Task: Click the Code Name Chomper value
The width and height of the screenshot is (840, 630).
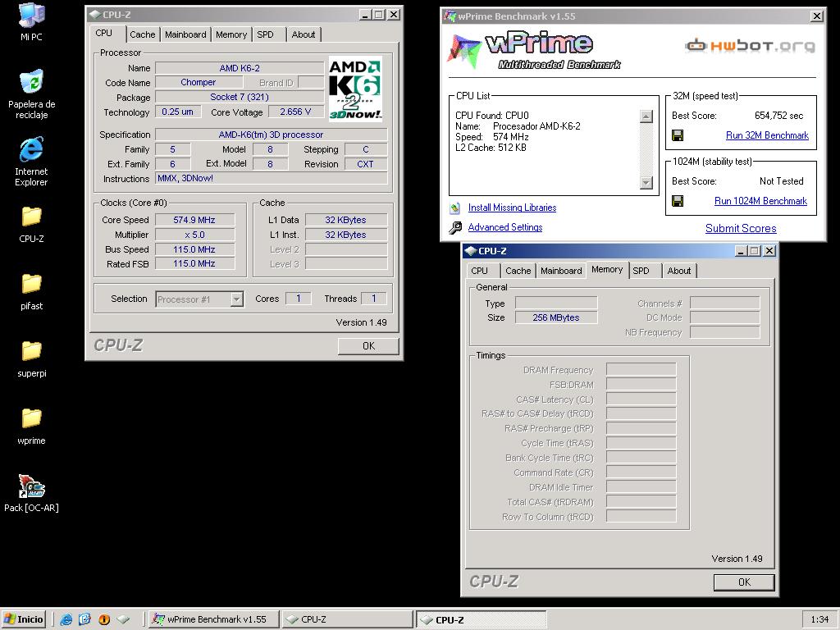Action: (199, 83)
